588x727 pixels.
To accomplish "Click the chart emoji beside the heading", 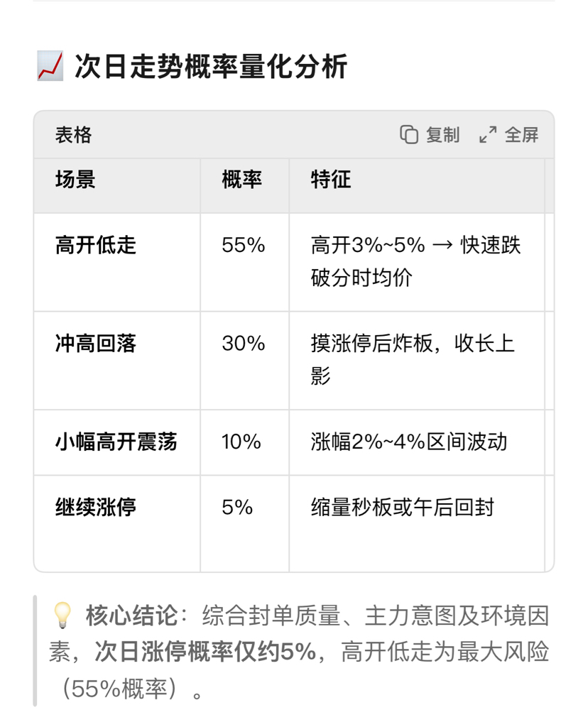I will coord(50,67).
